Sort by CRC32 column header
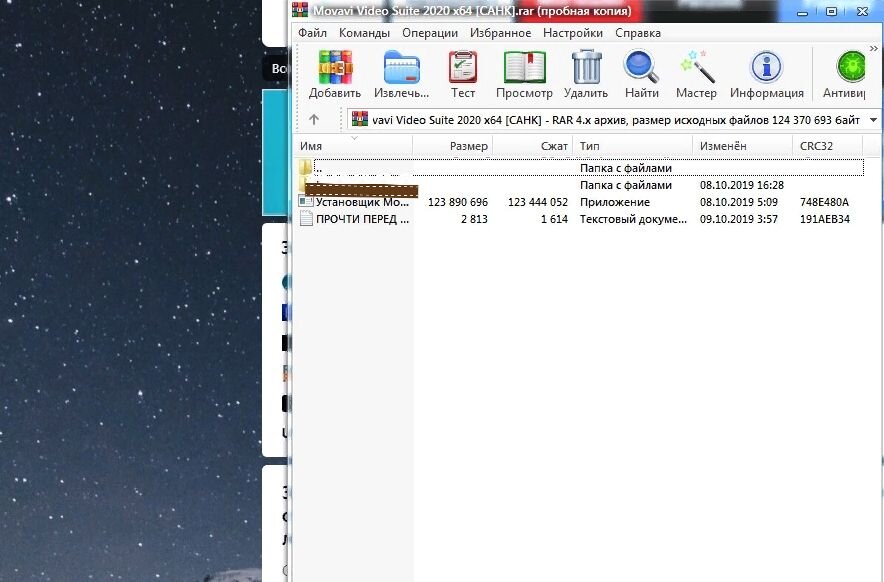Viewport: 884px width, 582px height. pyautogui.click(x=827, y=146)
